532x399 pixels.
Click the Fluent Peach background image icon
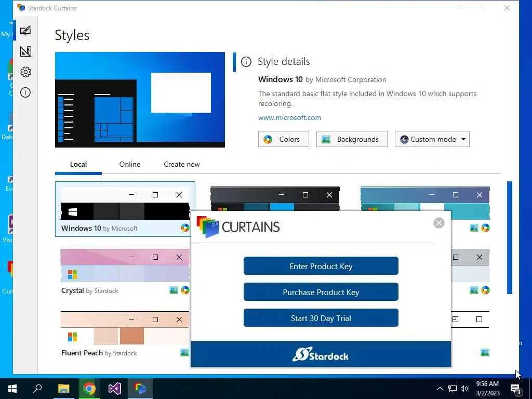point(184,353)
